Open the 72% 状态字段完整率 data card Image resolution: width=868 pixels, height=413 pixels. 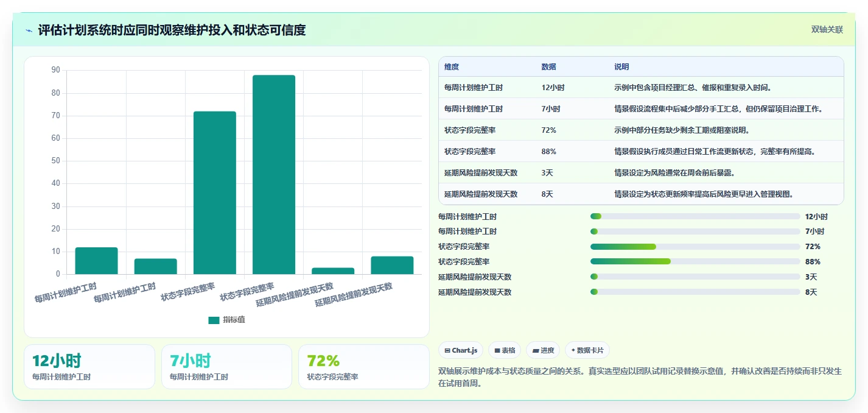click(x=364, y=367)
